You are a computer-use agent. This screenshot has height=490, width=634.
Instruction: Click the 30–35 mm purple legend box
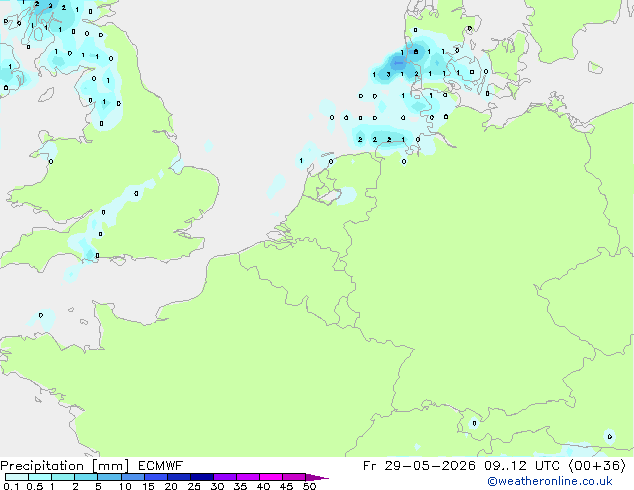(224, 477)
